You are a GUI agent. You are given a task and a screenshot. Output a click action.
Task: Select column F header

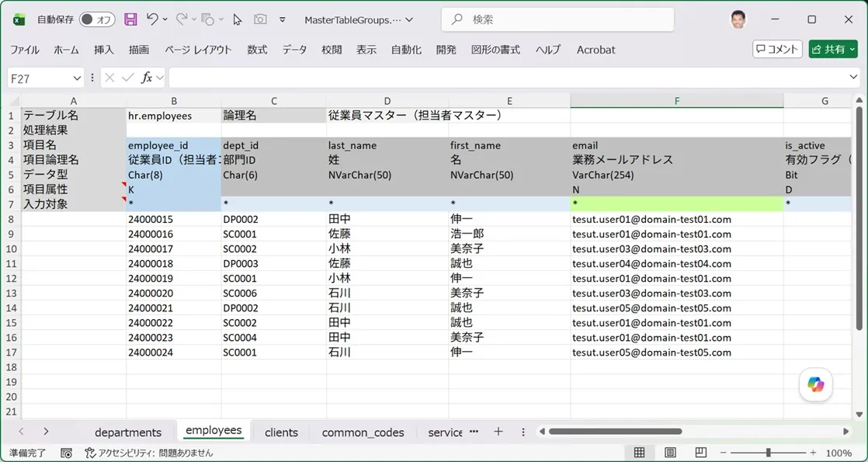[677, 101]
